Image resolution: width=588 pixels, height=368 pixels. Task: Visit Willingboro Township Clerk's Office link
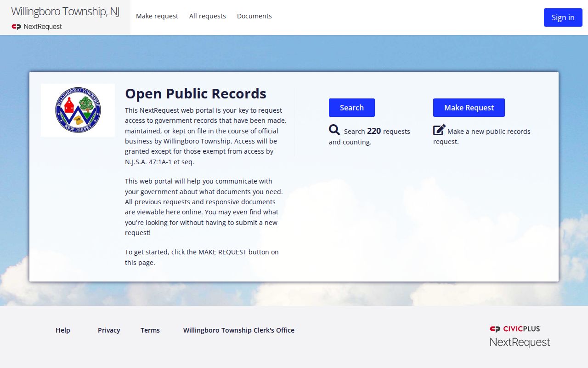tap(239, 330)
